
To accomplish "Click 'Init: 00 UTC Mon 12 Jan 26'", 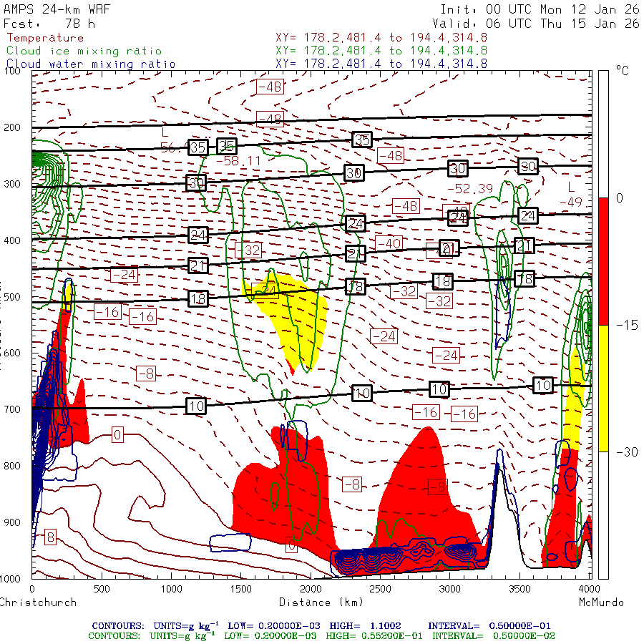I will [x=540, y=9].
